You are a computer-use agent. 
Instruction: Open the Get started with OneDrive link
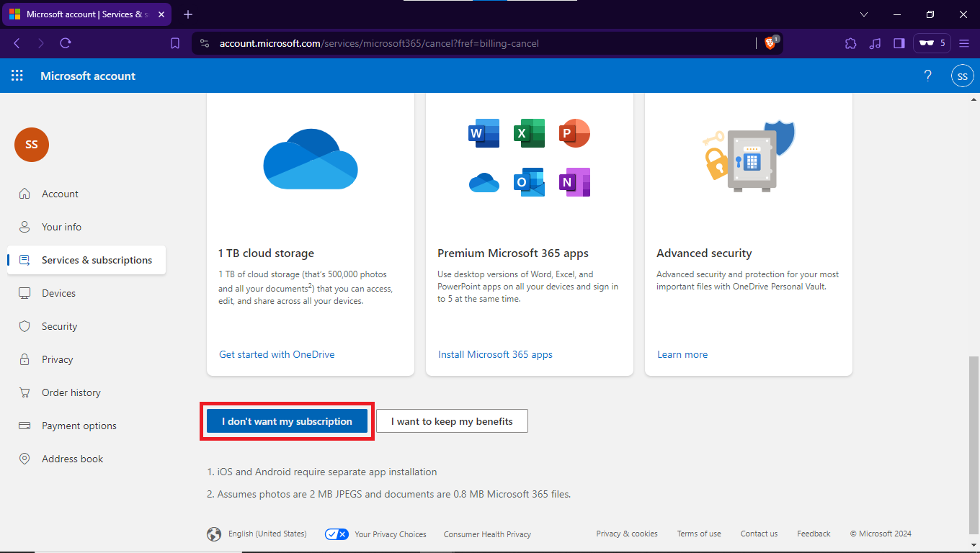[x=277, y=354]
